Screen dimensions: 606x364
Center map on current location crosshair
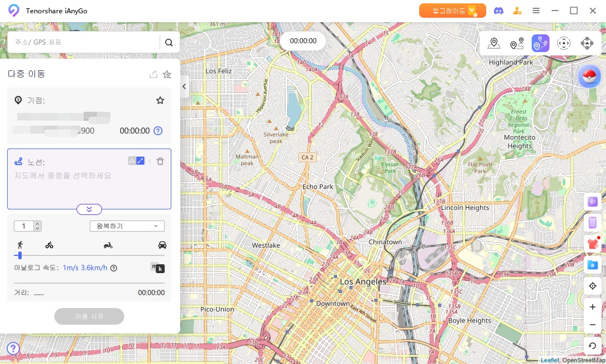point(592,286)
